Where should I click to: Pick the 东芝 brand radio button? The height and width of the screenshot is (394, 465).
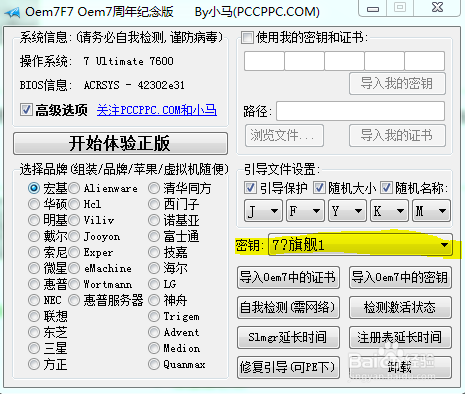34,332
